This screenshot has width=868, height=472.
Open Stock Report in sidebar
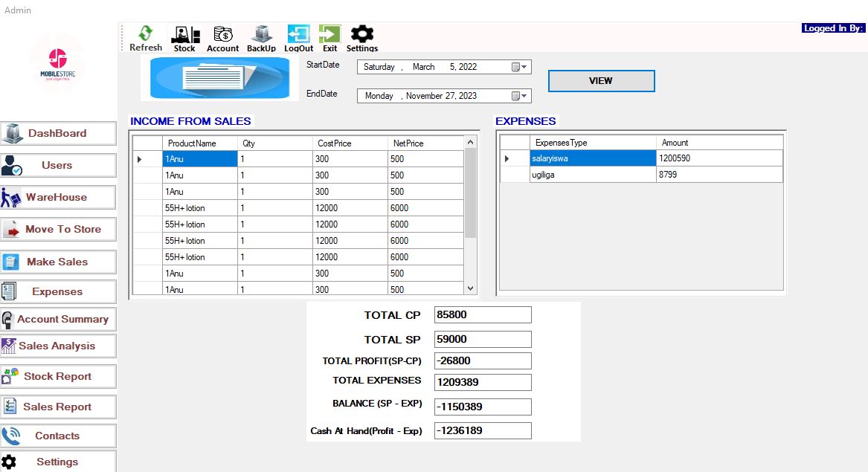58,376
